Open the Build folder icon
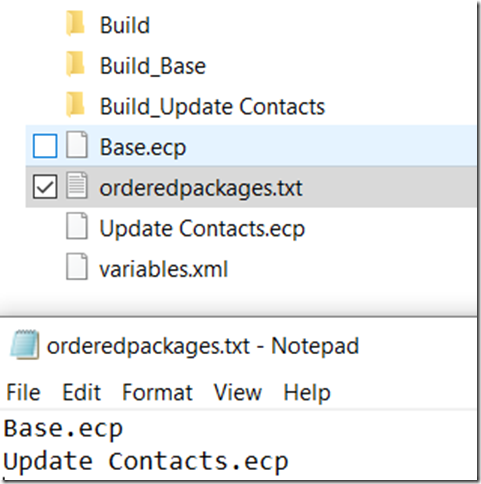The image size is (481, 484). pyautogui.click(x=76, y=23)
